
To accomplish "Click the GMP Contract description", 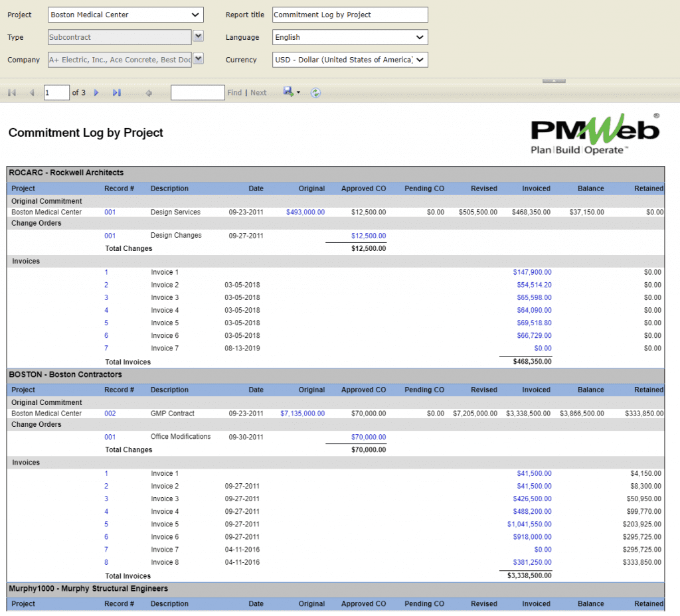I will click(173, 414).
